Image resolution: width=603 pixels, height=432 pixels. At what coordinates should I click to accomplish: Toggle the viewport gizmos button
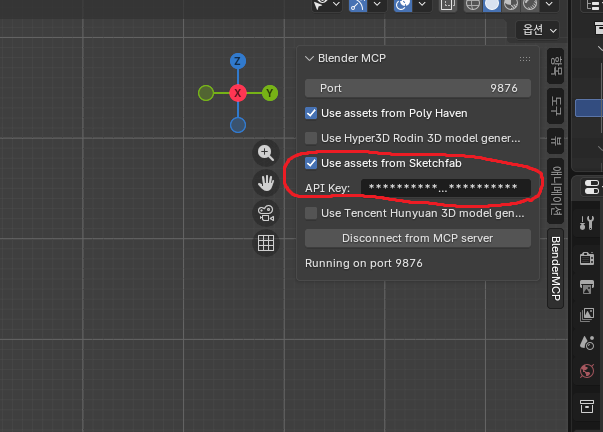358,4
